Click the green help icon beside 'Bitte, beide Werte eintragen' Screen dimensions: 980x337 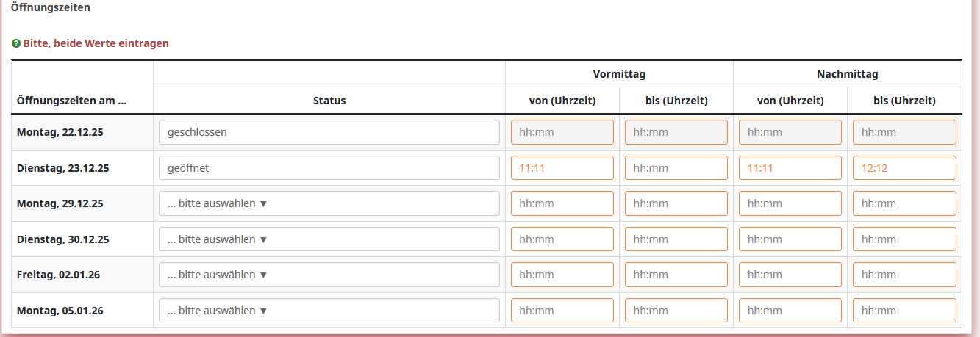click(16, 44)
